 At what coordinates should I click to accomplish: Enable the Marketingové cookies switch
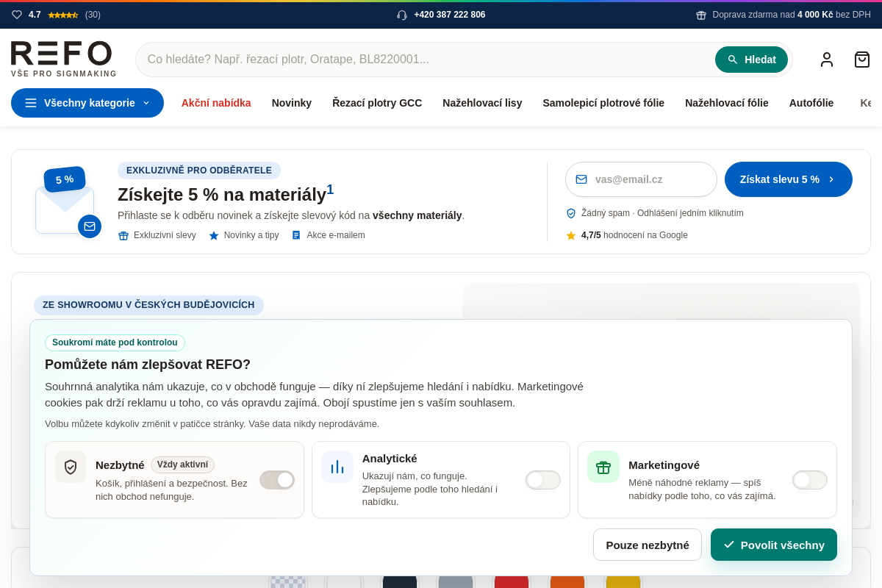pyautogui.click(x=810, y=480)
